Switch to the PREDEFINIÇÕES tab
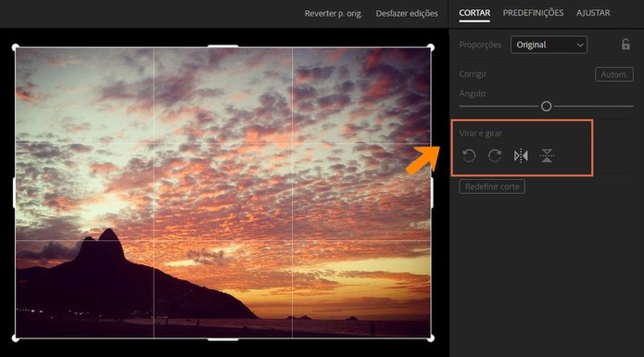The width and height of the screenshot is (644, 357). pyautogui.click(x=533, y=12)
